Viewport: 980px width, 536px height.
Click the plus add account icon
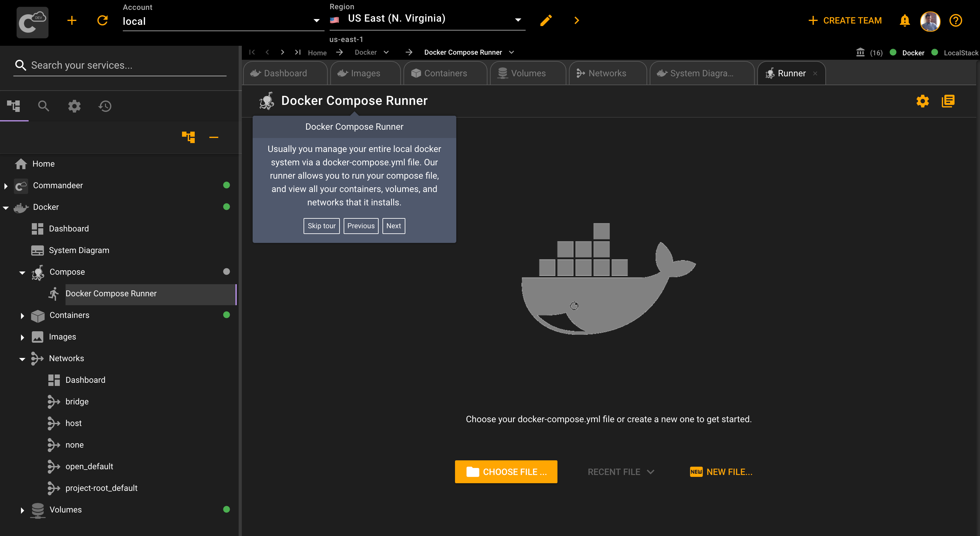click(x=72, y=21)
